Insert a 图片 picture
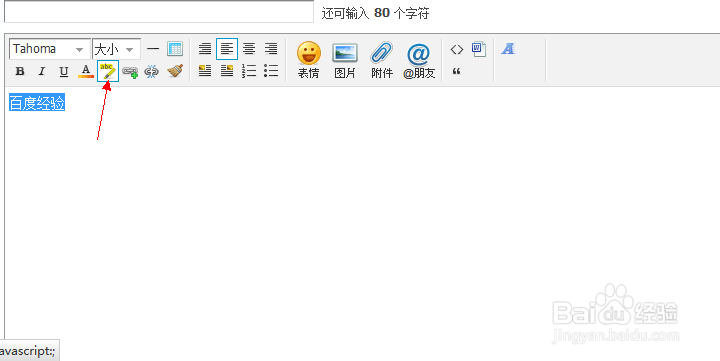Viewport: 720px width, 361px height. pos(345,60)
